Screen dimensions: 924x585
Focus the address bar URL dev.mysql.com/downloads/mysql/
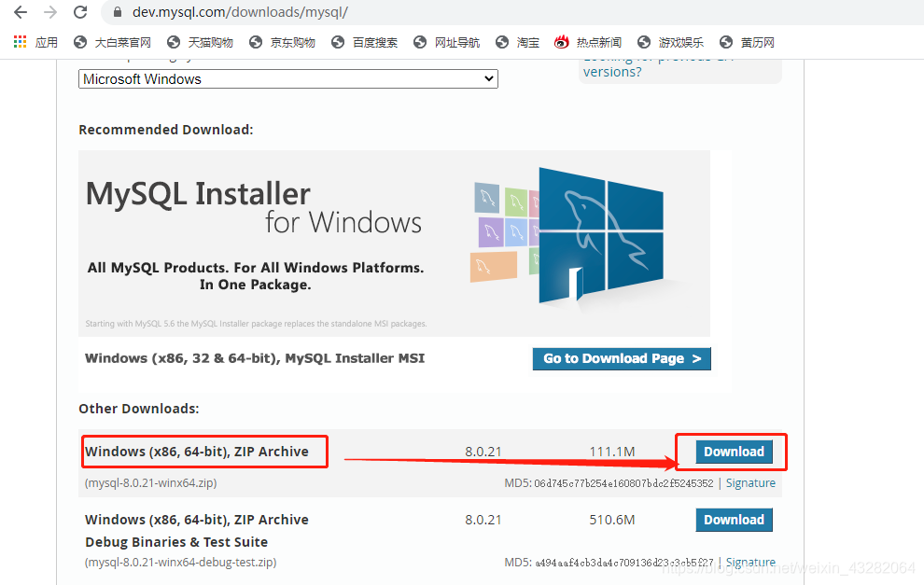pos(240,12)
